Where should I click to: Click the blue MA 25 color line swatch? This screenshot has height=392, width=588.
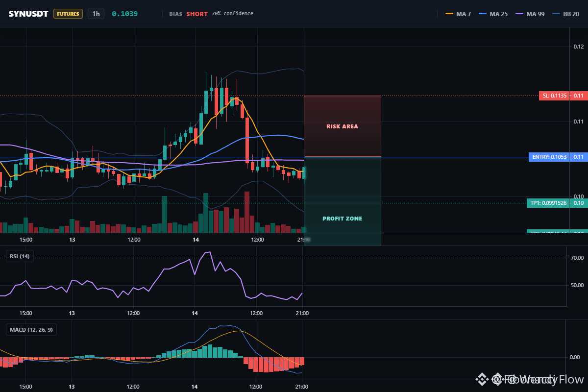click(x=483, y=14)
